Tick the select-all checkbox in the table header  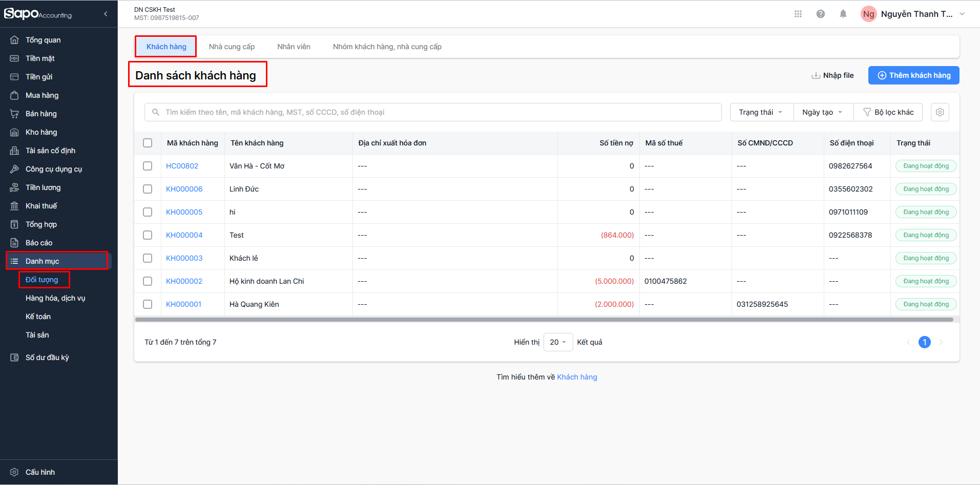148,143
